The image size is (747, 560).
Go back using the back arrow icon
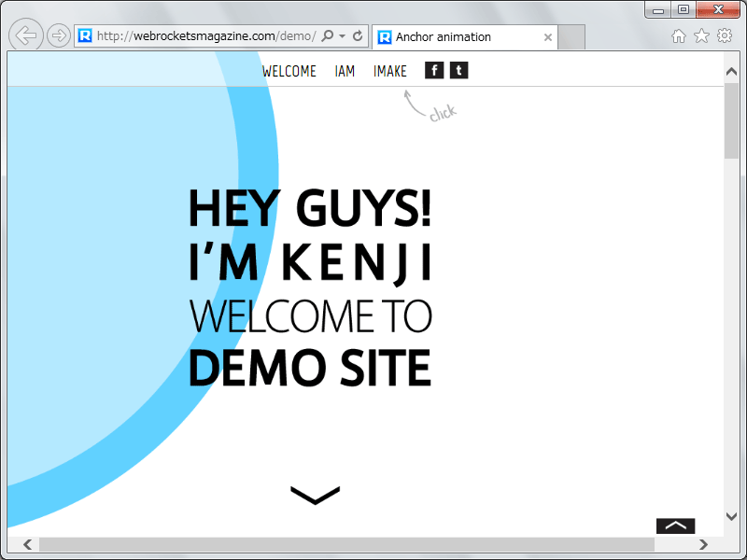click(25, 35)
